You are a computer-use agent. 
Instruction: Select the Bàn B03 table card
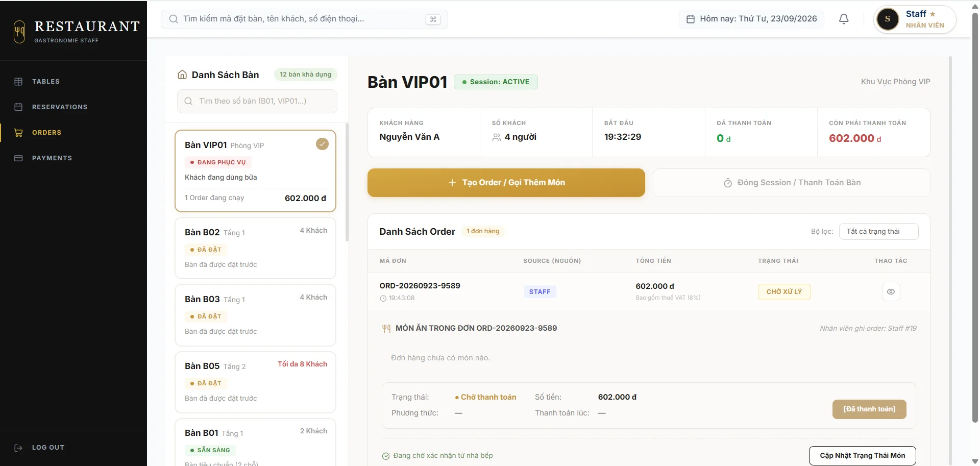point(255,315)
